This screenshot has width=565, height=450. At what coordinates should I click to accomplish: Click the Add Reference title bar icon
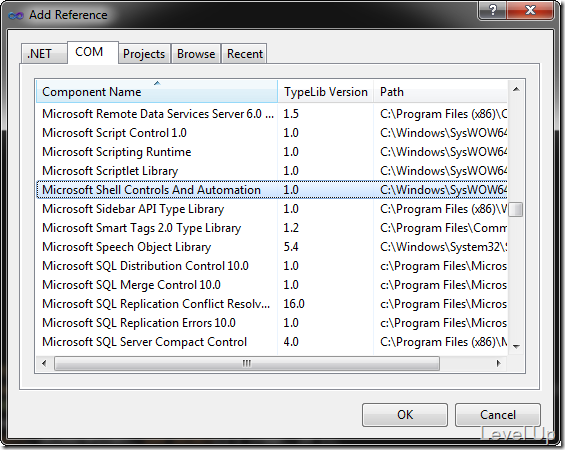[16, 15]
